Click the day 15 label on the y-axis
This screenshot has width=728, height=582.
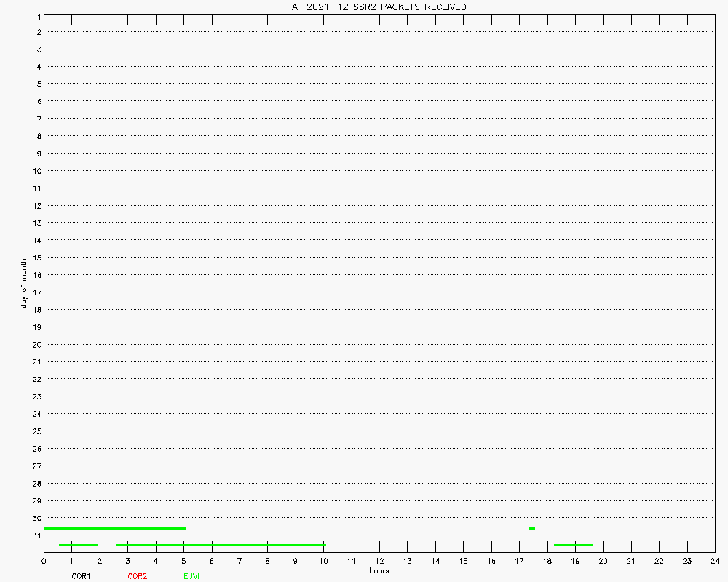pos(36,258)
